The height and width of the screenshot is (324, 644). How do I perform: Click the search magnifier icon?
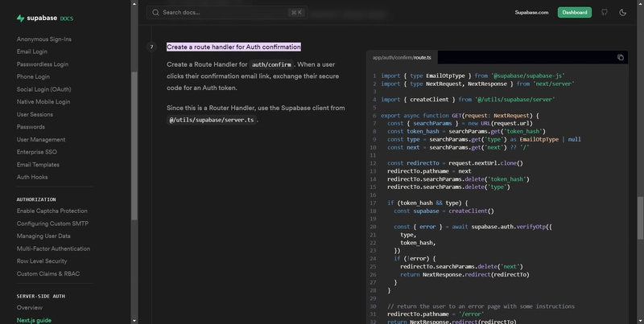[155, 12]
